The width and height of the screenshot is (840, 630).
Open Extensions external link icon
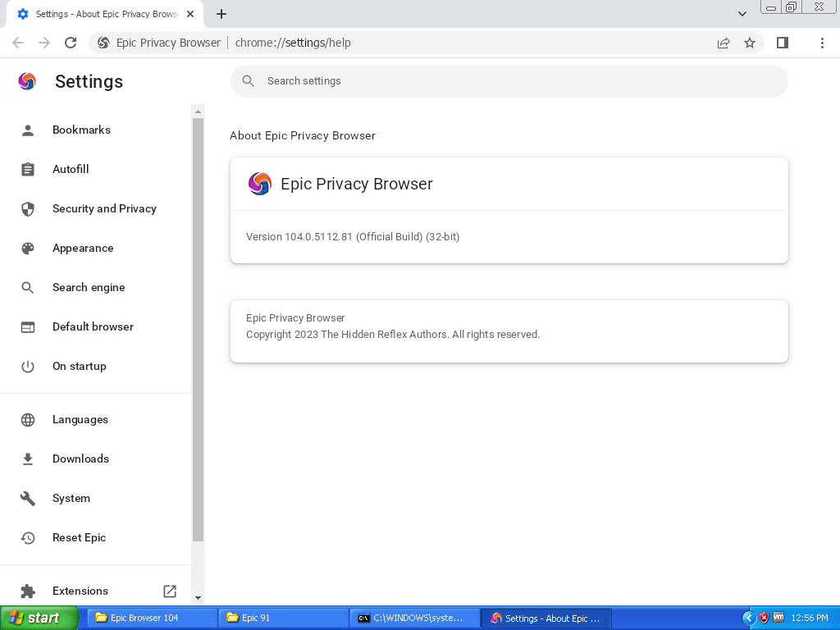coord(169,591)
